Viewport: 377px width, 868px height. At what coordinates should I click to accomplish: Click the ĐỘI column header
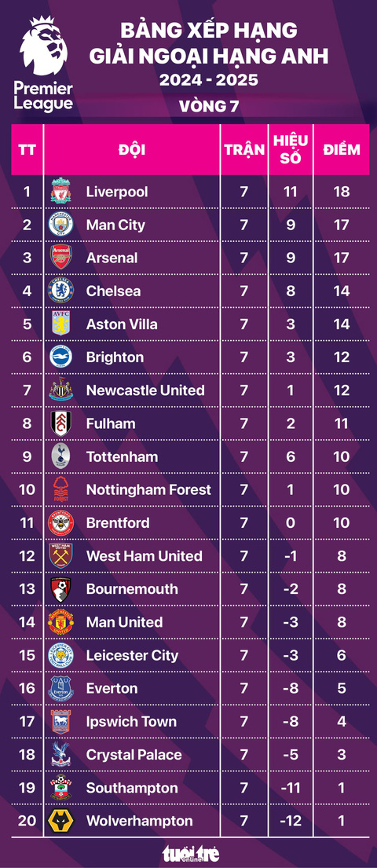[x=132, y=149]
